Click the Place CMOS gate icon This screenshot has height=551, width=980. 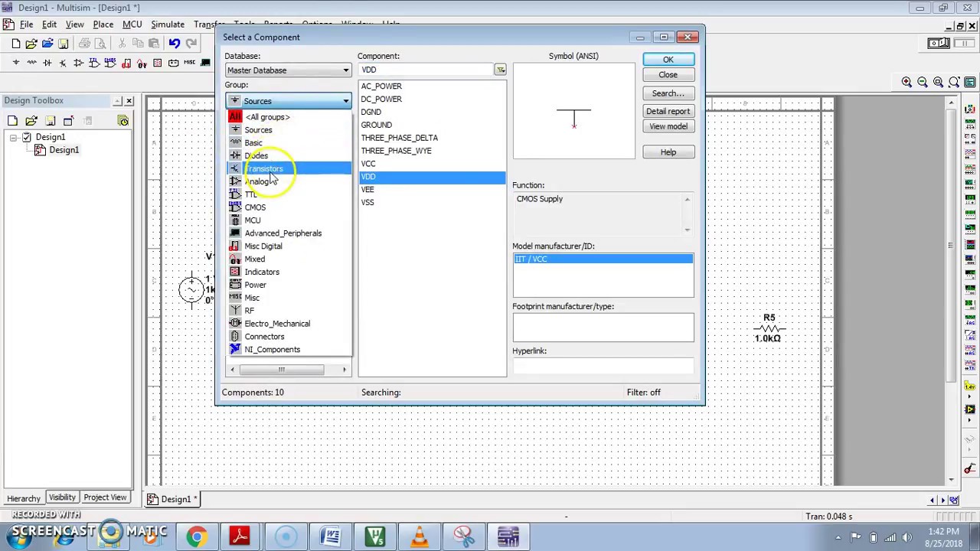(x=110, y=63)
